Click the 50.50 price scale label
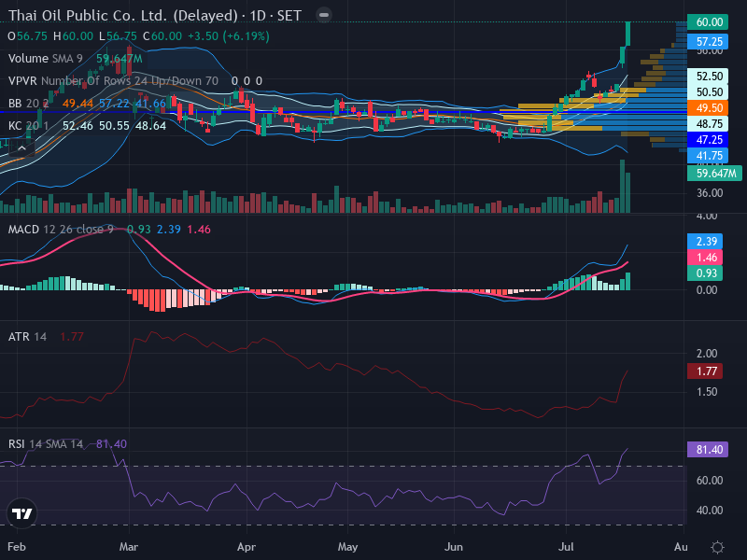This screenshot has width=747, height=560. coord(708,91)
